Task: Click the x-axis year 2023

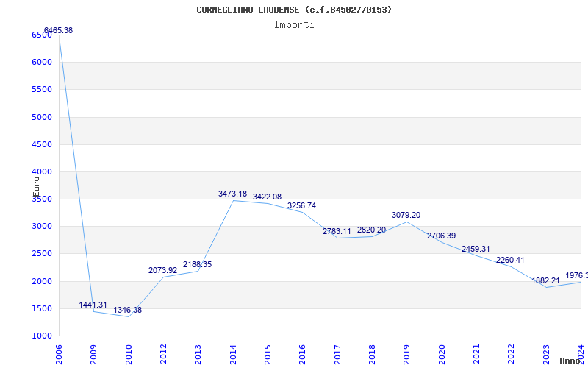Action: click(546, 355)
